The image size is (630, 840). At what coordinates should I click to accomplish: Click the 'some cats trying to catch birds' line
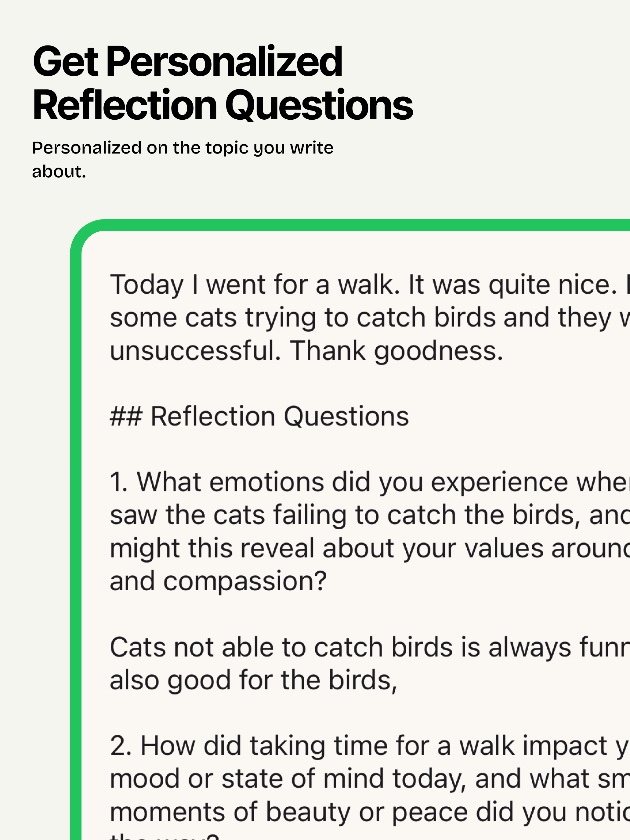click(370, 318)
